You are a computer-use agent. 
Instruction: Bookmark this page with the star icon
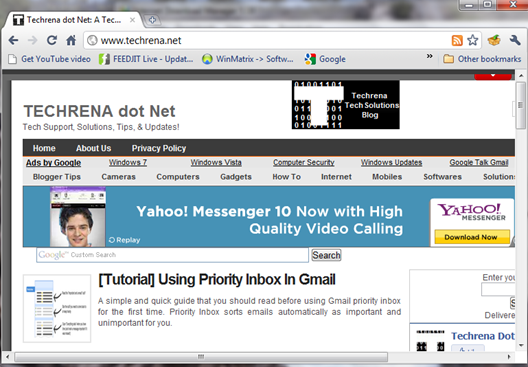point(472,40)
